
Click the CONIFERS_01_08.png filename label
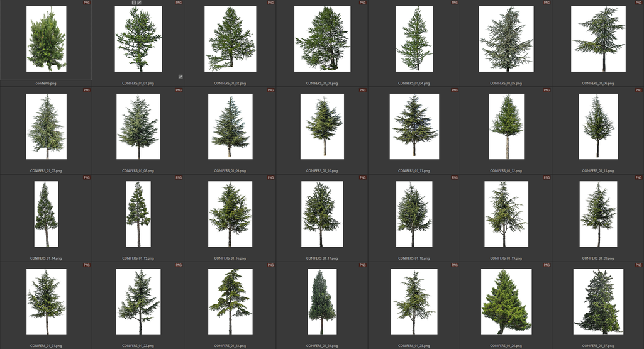point(138,170)
